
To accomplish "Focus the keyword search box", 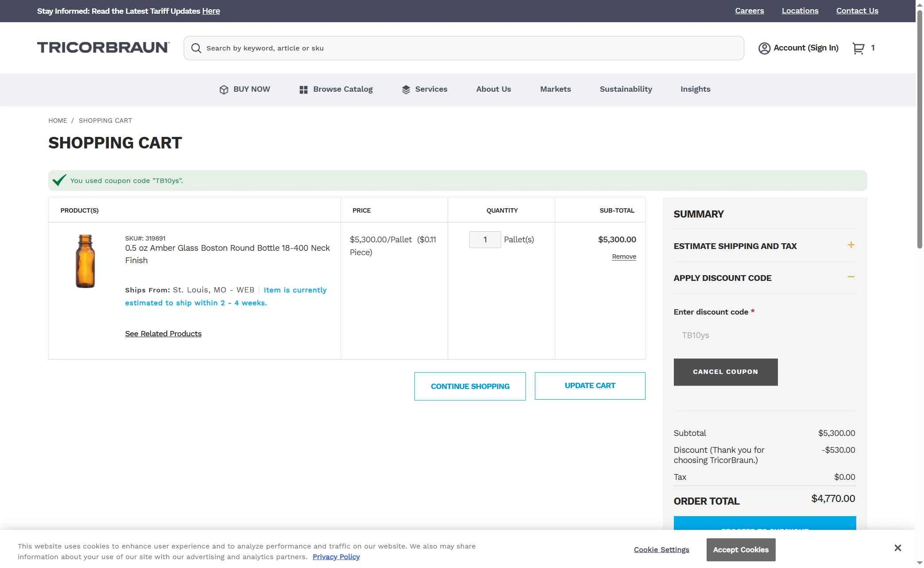I will coord(464,48).
